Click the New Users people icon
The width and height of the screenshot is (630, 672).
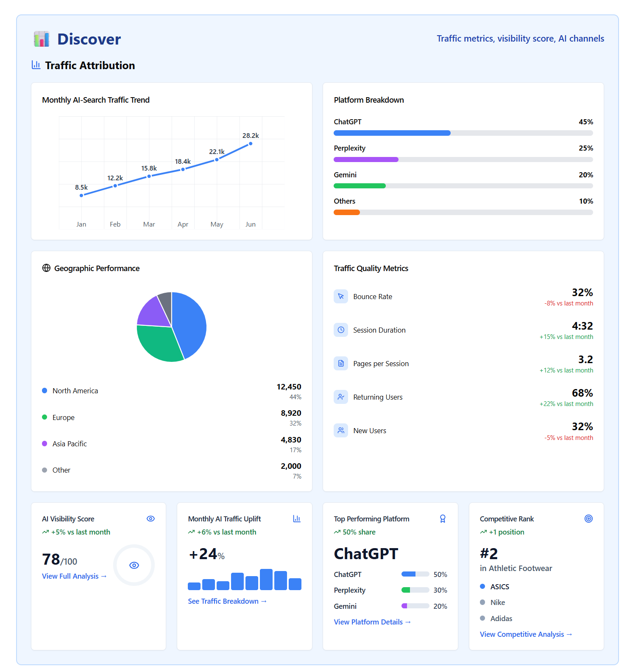[x=341, y=430]
